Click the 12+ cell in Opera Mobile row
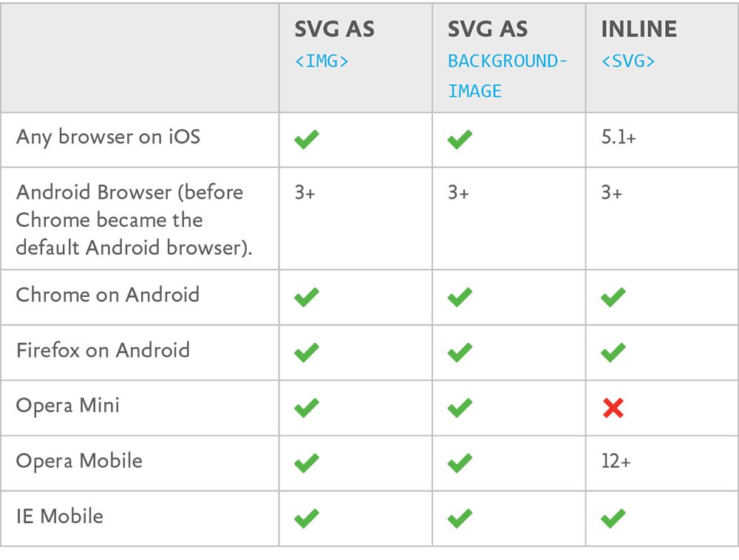Image resolution: width=739 pixels, height=560 pixels. tap(616, 462)
